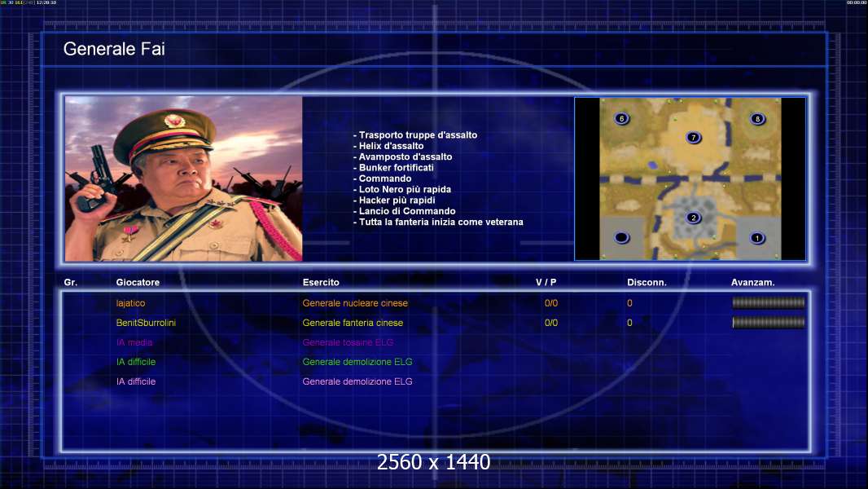Click BenitSburrolini's '0/0' win-loss value
868x489 pixels.
click(550, 322)
